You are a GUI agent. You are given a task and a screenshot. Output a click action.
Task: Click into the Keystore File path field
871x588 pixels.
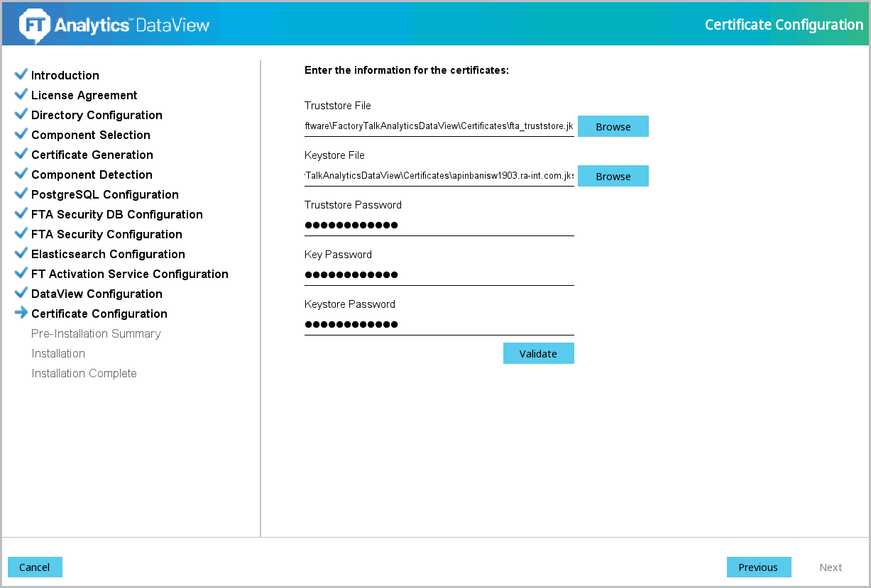pyautogui.click(x=439, y=176)
